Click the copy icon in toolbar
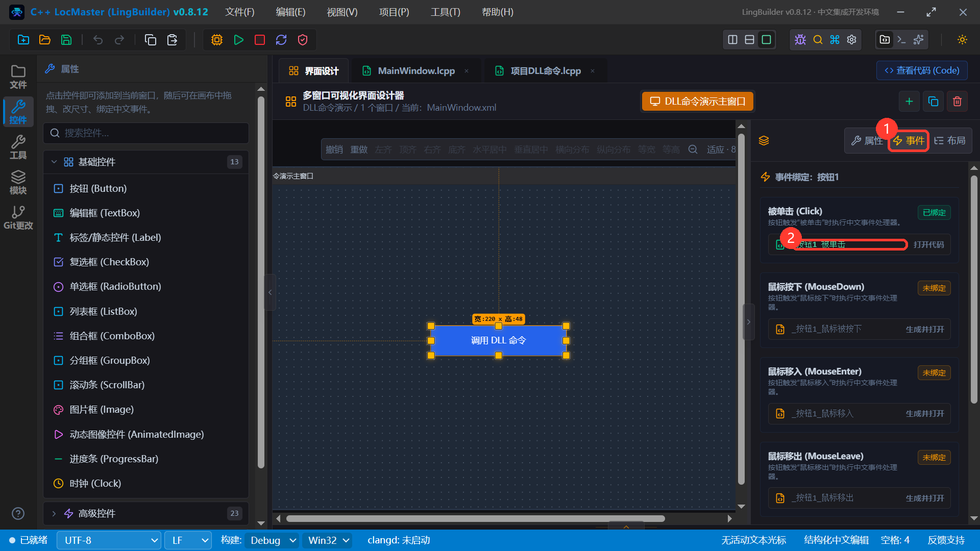Viewport: 980px width, 551px height. [x=151, y=40]
